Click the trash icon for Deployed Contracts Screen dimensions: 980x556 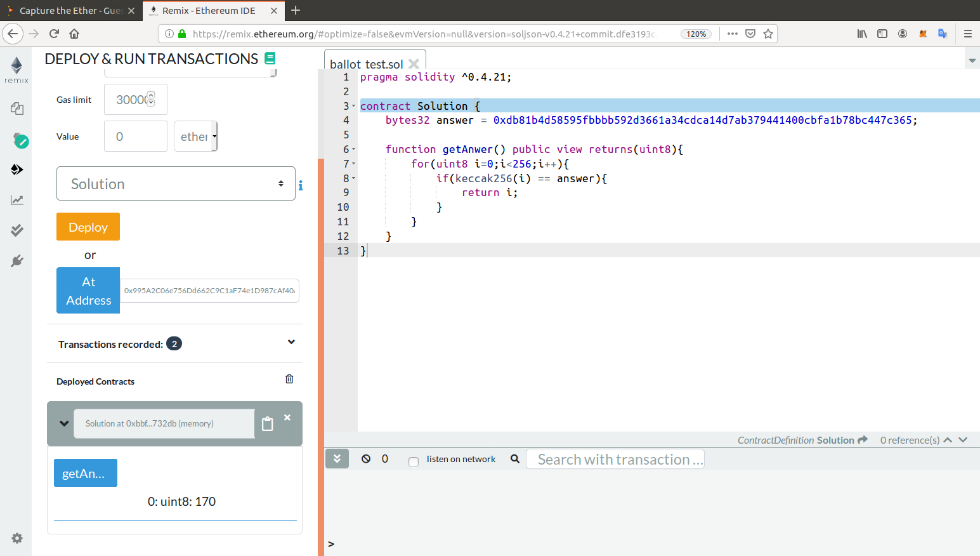289,379
